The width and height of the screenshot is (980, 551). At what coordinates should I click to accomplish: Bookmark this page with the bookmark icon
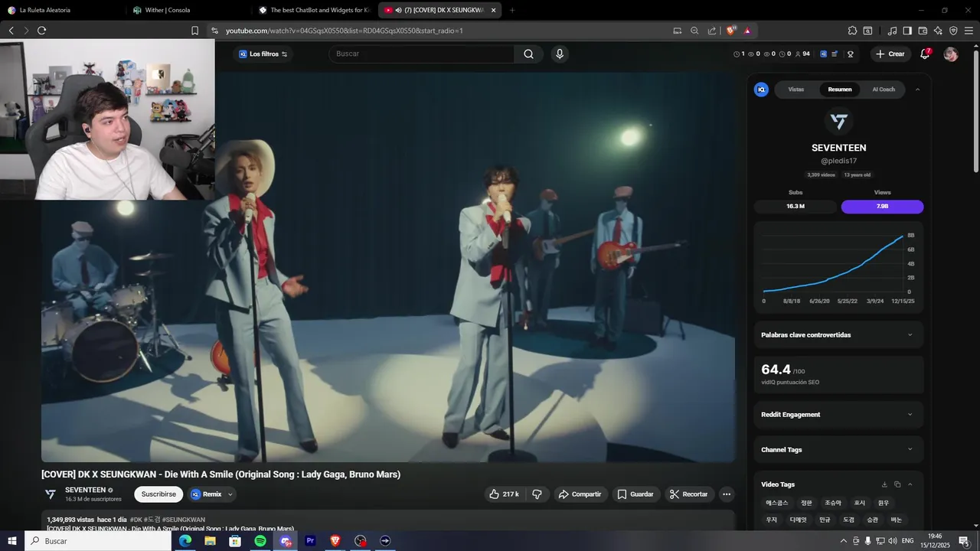click(x=194, y=31)
